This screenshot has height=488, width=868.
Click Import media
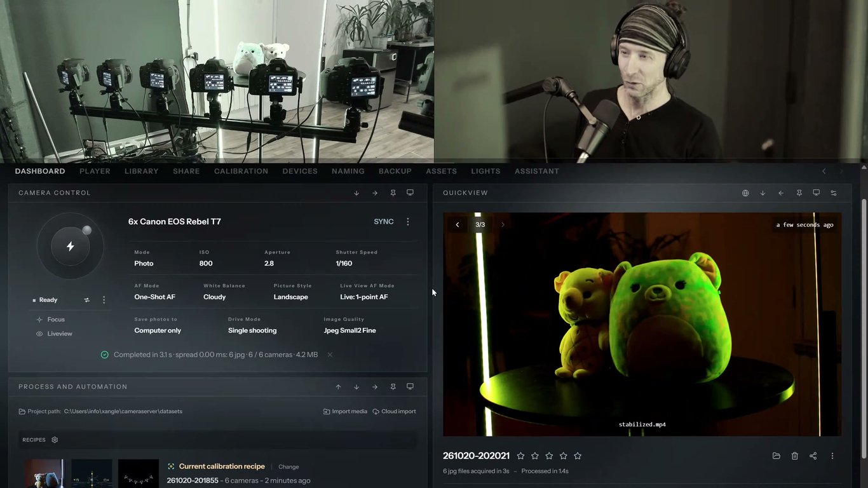pos(345,411)
